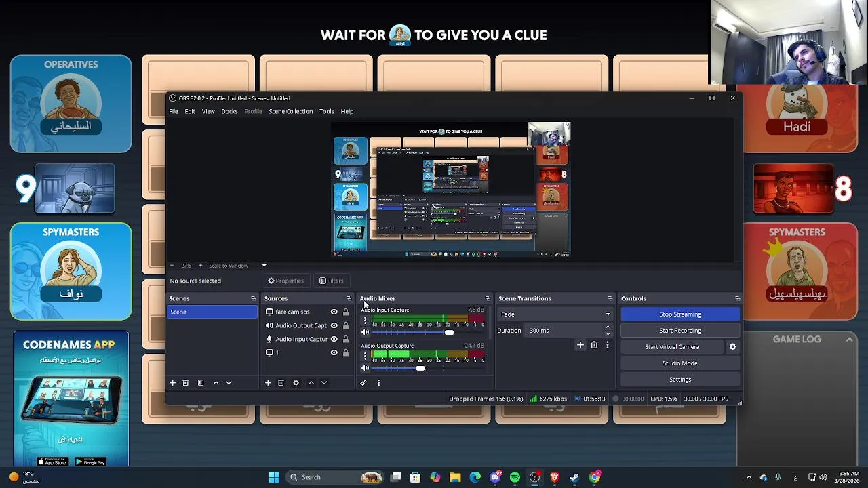Image resolution: width=868 pixels, height=488 pixels.
Task: Enable Studio Mode
Action: [x=680, y=363]
